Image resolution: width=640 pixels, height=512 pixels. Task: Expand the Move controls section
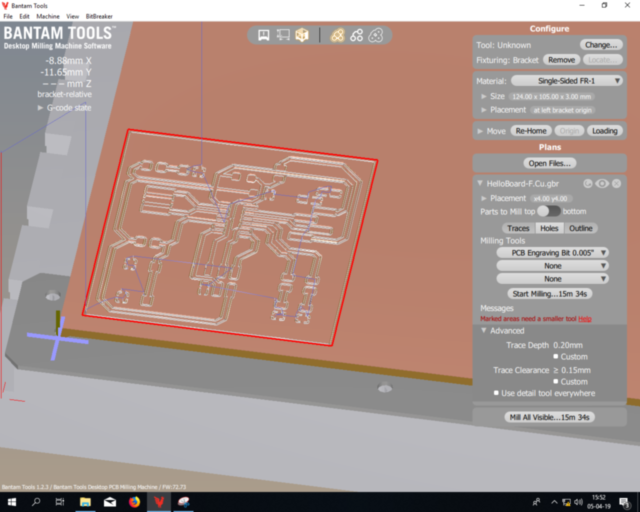480,131
